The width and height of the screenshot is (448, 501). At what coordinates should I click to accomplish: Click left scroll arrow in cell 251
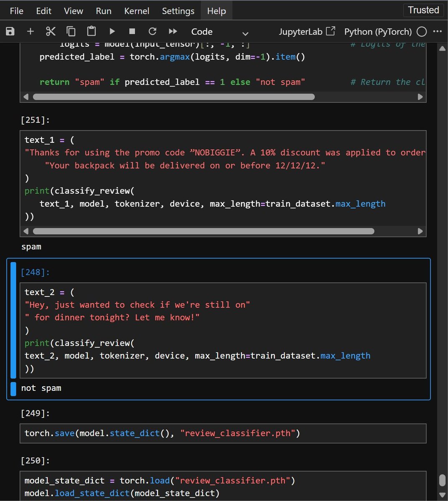(x=26, y=231)
